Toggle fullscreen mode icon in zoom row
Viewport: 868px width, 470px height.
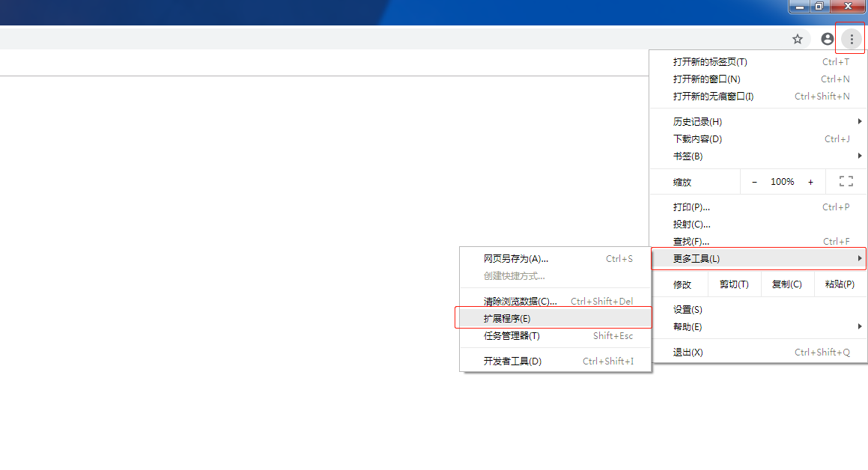pyautogui.click(x=846, y=181)
